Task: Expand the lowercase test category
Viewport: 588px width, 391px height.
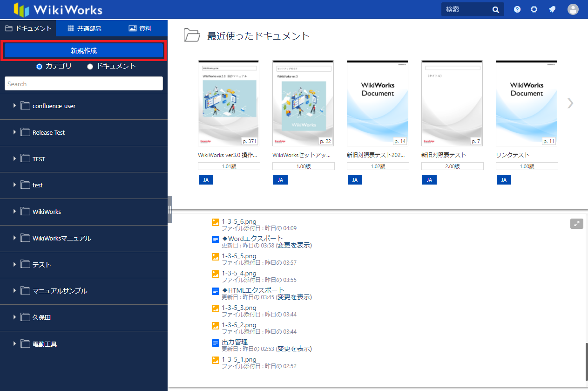Action: coord(14,185)
